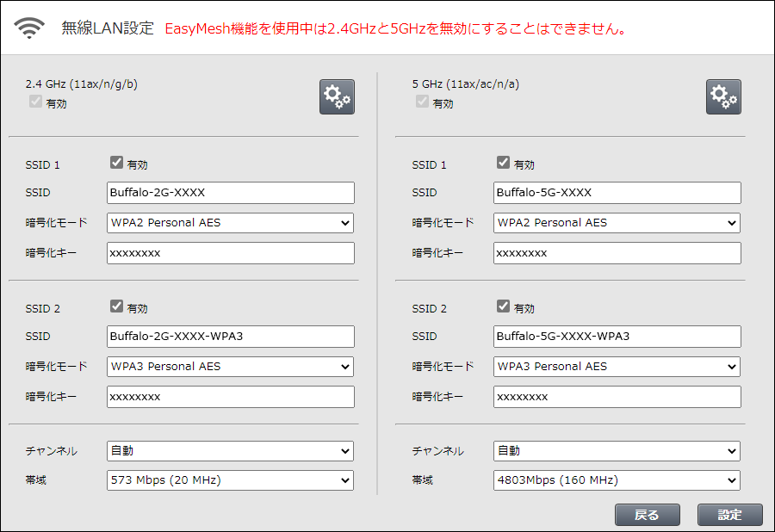Focus the Buffalo-2G-XXXX SSID field

[230, 193]
